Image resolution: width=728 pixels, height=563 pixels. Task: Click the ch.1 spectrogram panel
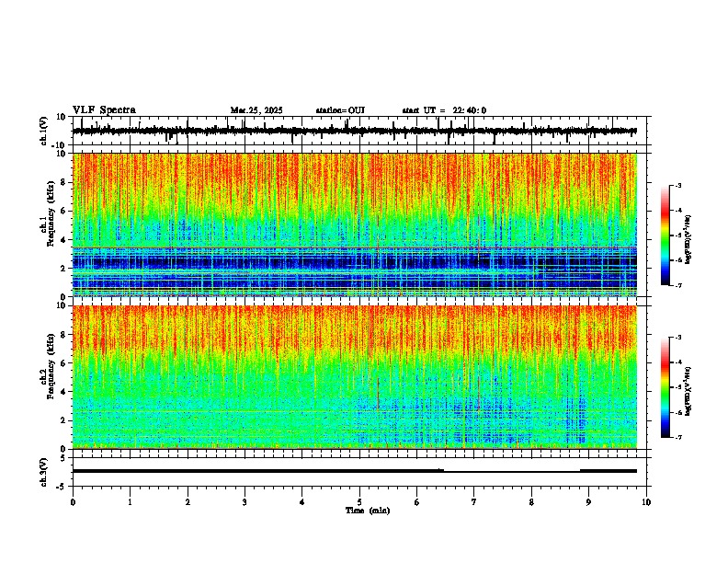tap(355, 224)
